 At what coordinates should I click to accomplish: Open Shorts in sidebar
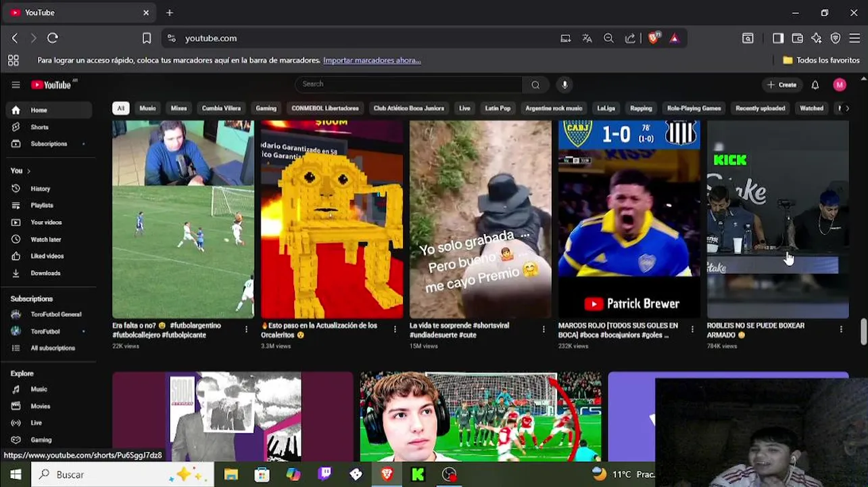coord(48,127)
